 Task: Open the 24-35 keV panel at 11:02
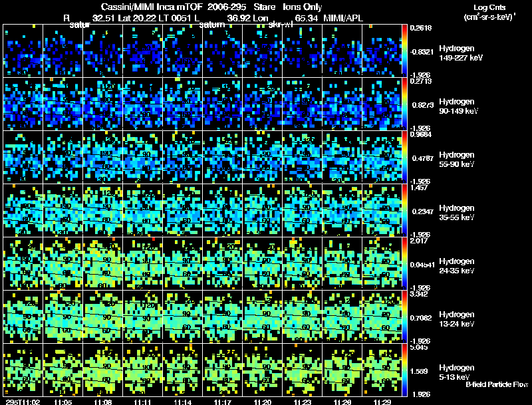coord(23,264)
